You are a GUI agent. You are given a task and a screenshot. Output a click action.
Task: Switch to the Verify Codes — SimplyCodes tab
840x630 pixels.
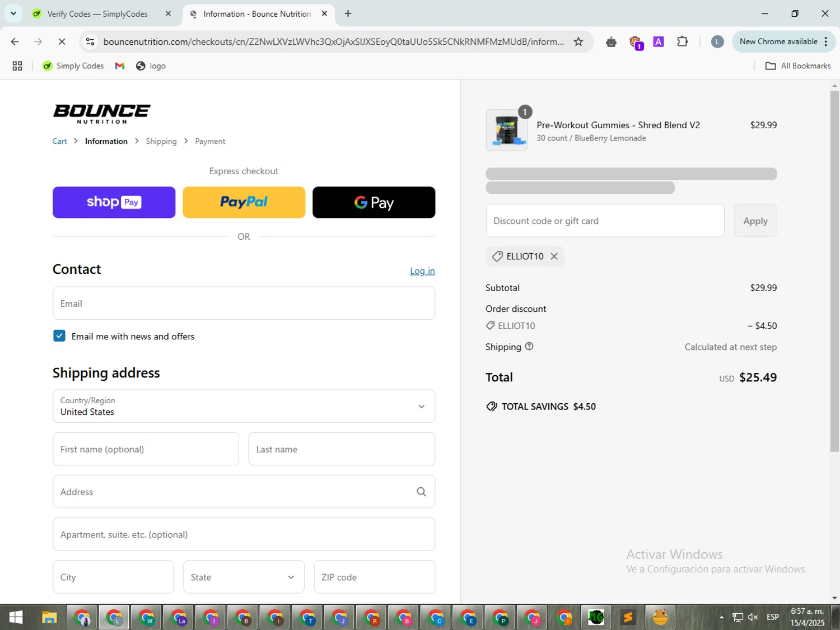[x=97, y=14]
